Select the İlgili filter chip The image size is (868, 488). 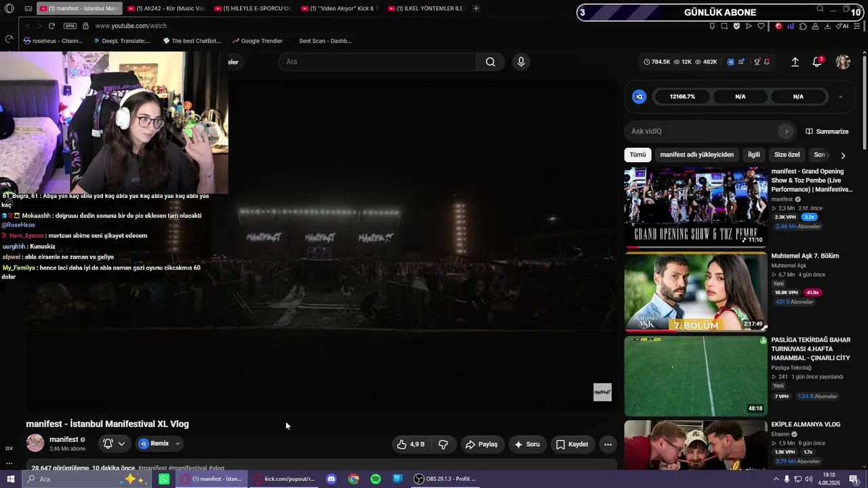coord(754,155)
